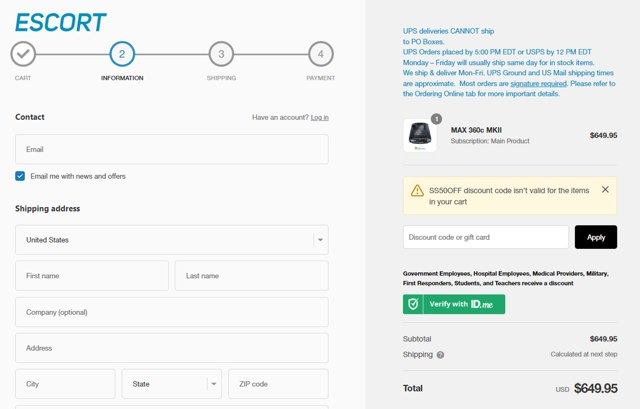
Task: Click the ZIP code field
Action: (278, 384)
